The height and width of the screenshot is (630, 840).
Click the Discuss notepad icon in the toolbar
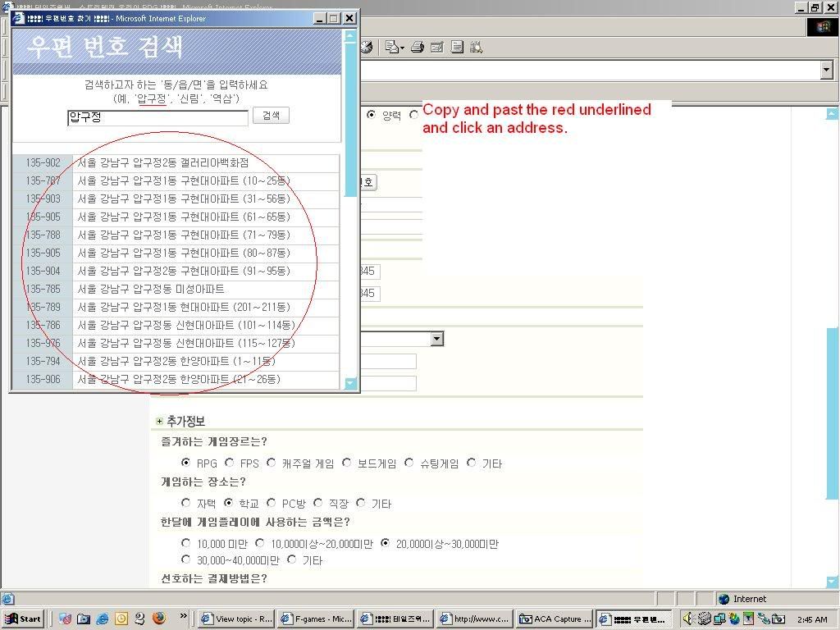458,48
